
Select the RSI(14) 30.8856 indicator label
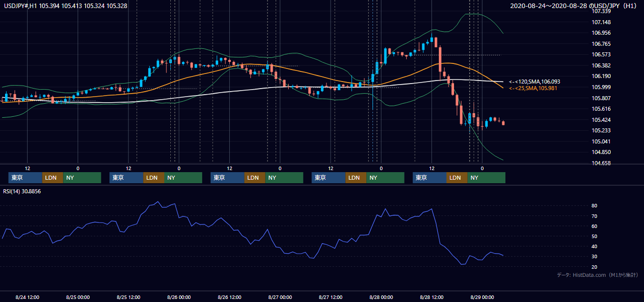tap(22, 192)
